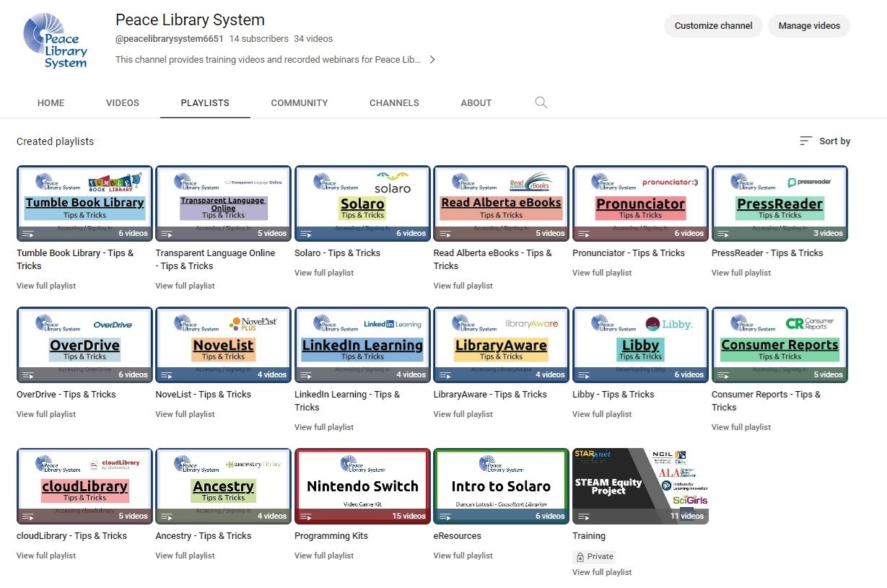Click playlist queue icon on Libby thumbnail
The height and width of the screenshot is (588, 887).
coord(584,375)
